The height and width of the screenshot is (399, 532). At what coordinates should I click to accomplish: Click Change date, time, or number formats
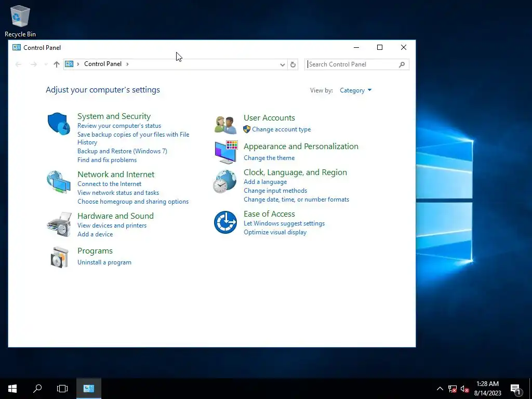(x=296, y=199)
